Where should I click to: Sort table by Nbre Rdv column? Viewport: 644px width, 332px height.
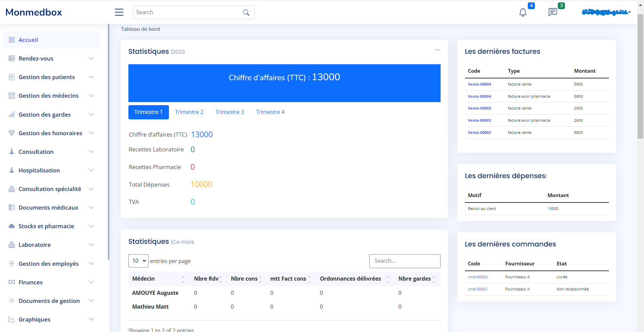(207, 279)
